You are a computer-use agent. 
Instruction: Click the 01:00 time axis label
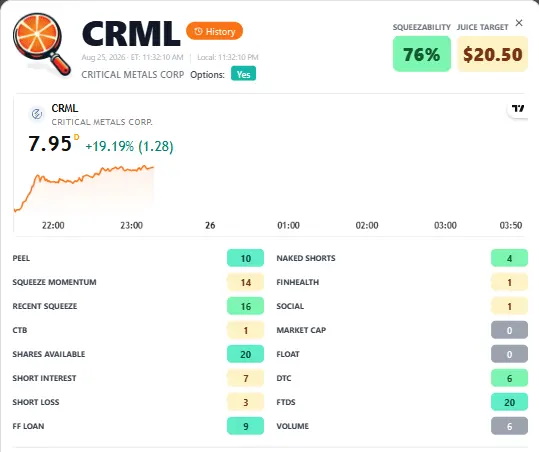point(288,225)
